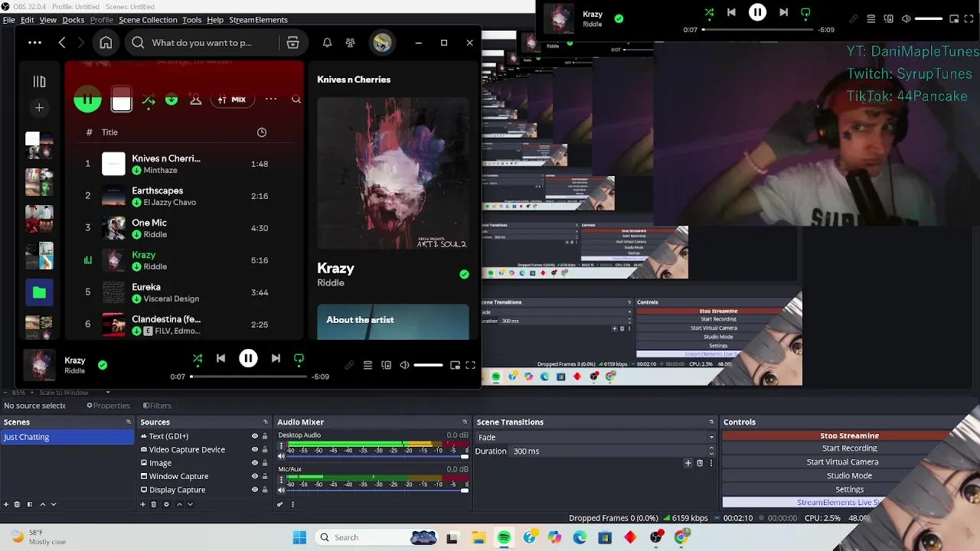This screenshot has width=980, height=551.
Task: Open playlist more options ellipsis
Action: [271, 99]
